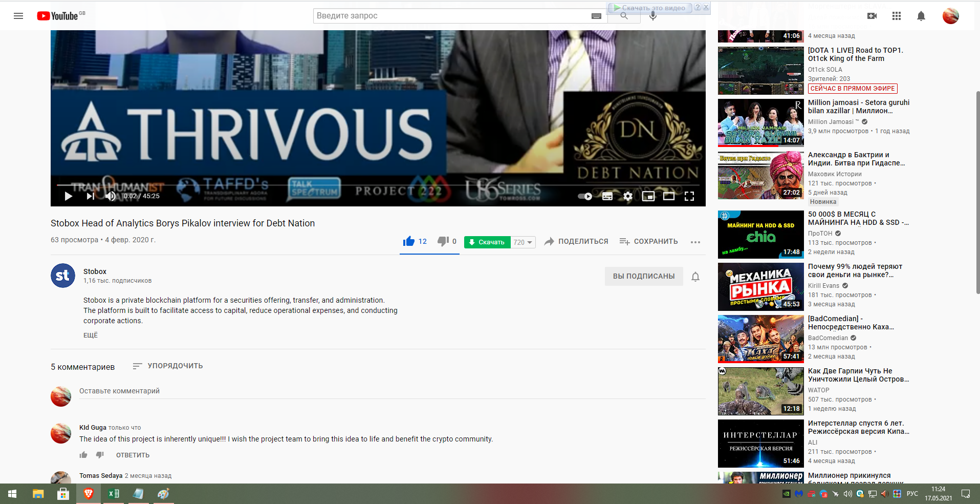This screenshot has height=504, width=980.
Task: Like Kld Guga's comment
Action: pyautogui.click(x=83, y=455)
